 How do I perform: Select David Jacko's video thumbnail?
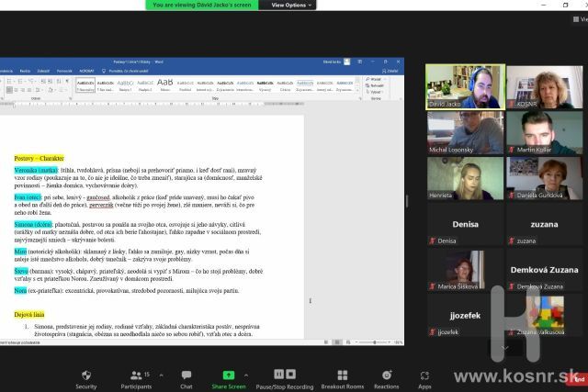[x=465, y=87]
